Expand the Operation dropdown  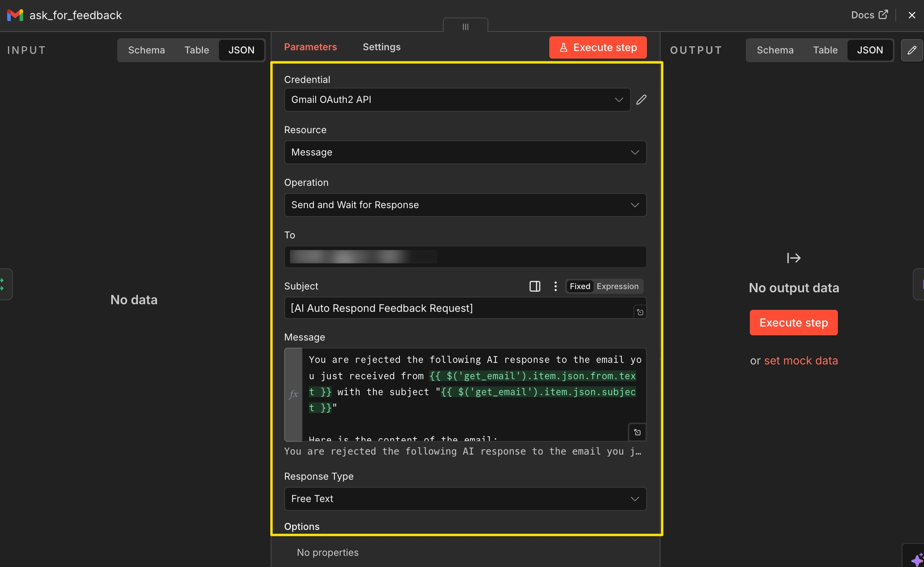click(x=465, y=205)
